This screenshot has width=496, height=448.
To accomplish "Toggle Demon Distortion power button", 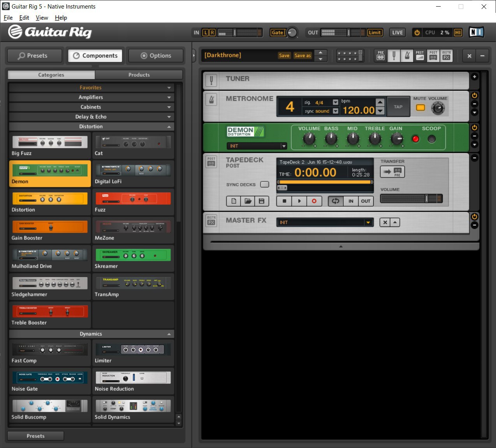I will pyautogui.click(x=475, y=127).
